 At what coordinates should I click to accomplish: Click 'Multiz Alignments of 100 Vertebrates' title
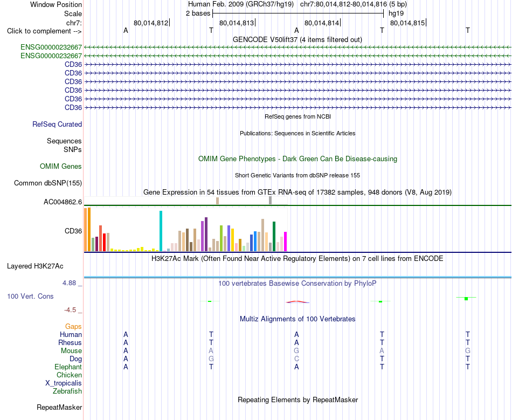pyautogui.click(x=297, y=319)
